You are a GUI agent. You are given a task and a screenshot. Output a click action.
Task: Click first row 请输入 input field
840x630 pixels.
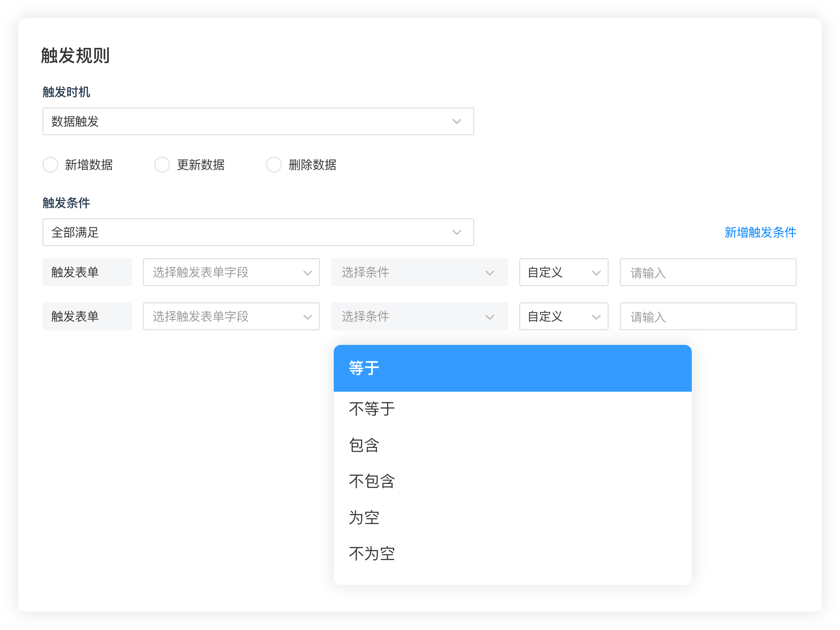pyautogui.click(x=708, y=272)
